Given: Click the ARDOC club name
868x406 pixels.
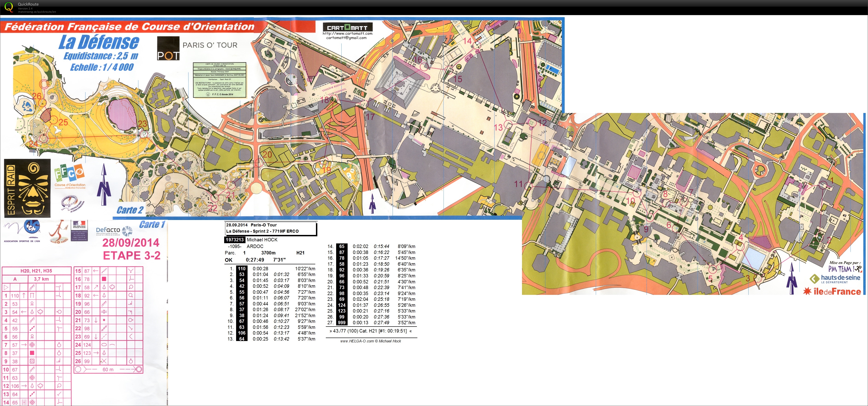Looking at the screenshot, I should [x=255, y=246].
